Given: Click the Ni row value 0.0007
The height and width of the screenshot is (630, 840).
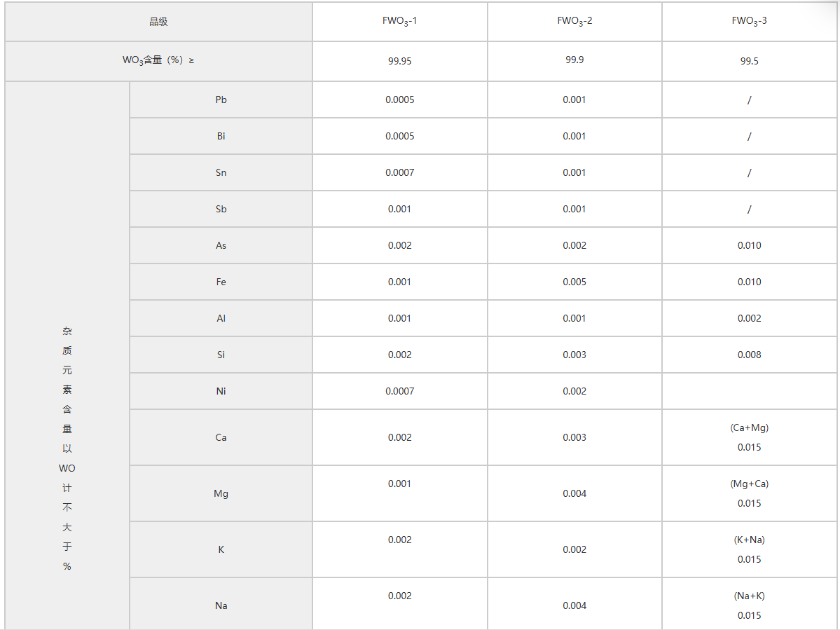Looking at the screenshot, I should coord(399,391).
